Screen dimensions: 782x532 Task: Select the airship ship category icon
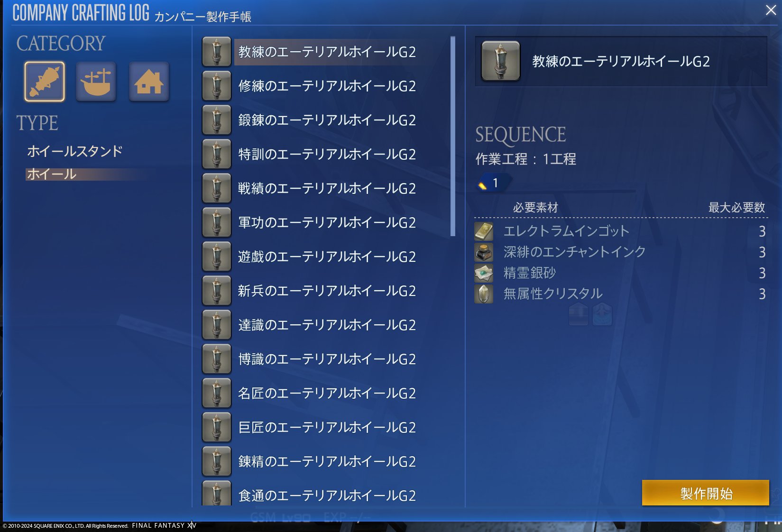[x=96, y=82]
